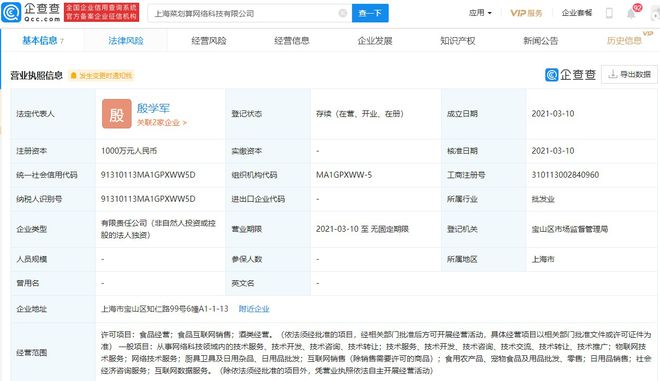Switch to 企业发展 tab
The width and height of the screenshot is (660, 381).
point(375,41)
